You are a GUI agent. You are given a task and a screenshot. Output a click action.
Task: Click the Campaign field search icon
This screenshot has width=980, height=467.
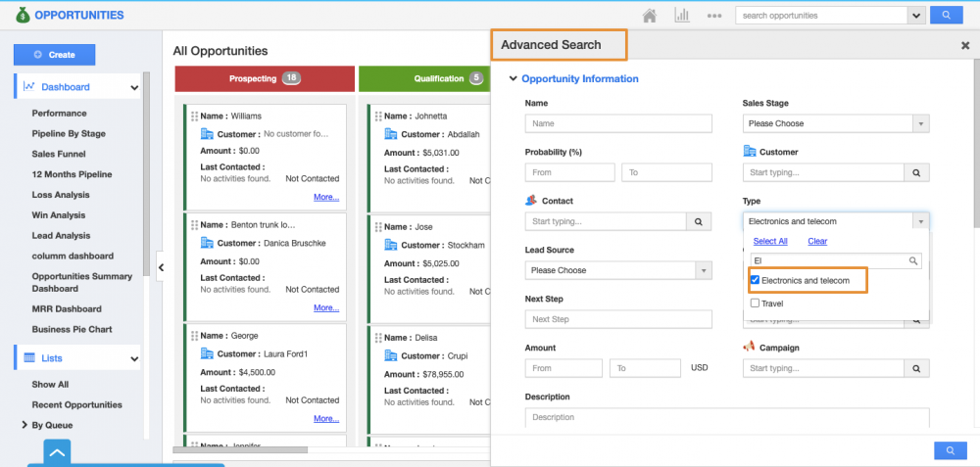pos(916,368)
